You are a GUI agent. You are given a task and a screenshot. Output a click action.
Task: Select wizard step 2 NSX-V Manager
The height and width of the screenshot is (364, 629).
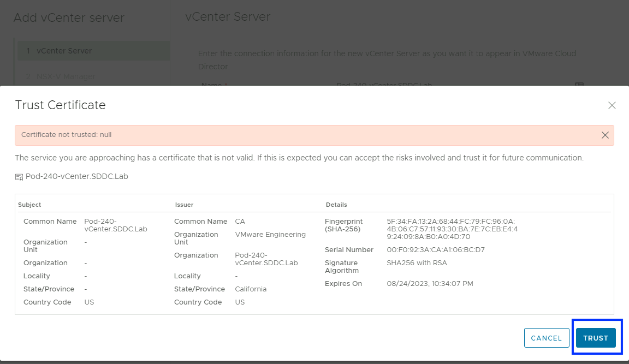66,76
